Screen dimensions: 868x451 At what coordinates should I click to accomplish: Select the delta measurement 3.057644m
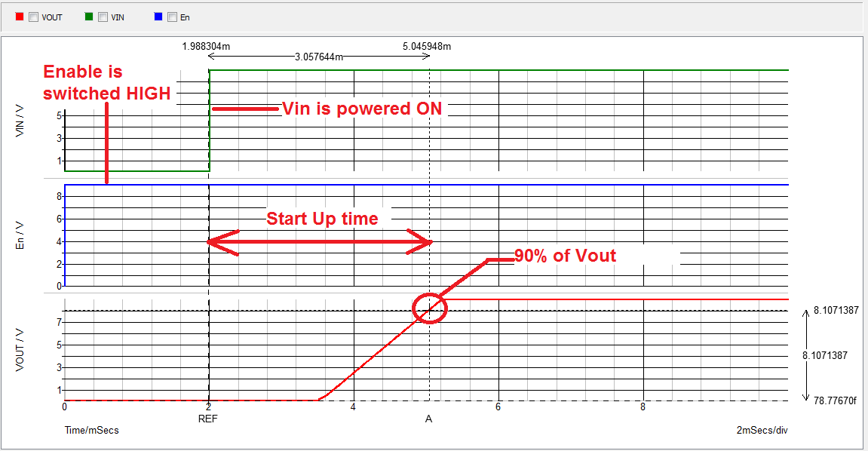(319, 57)
